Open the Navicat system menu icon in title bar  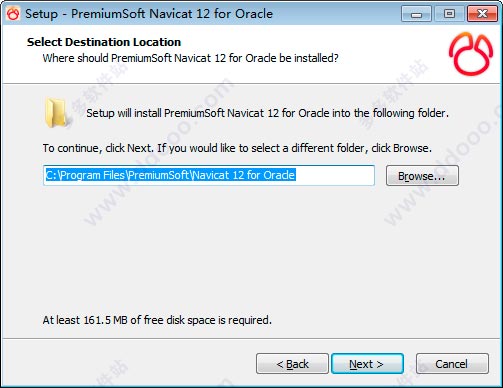pyautogui.click(x=13, y=14)
